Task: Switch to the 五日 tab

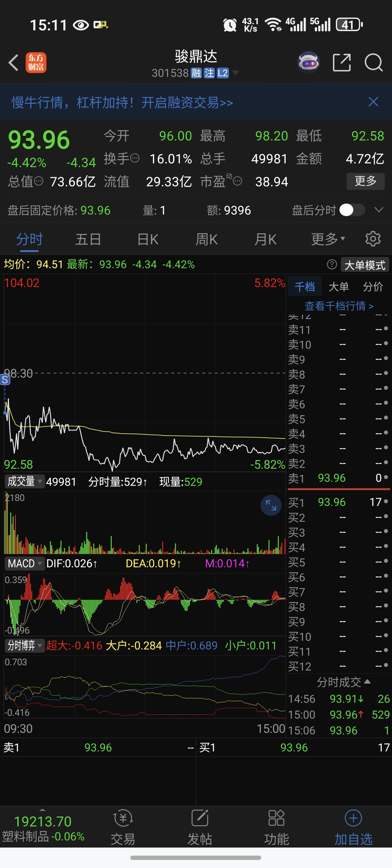Action: [88, 240]
